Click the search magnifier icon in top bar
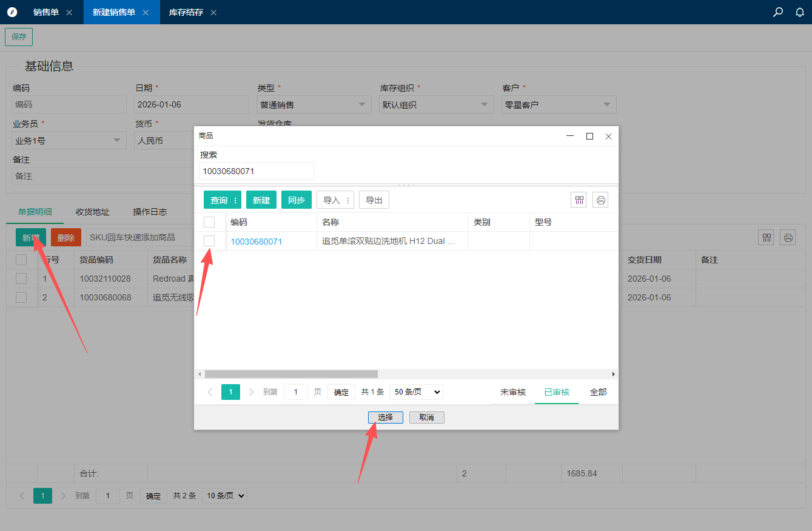812x531 pixels. click(x=778, y=12)
